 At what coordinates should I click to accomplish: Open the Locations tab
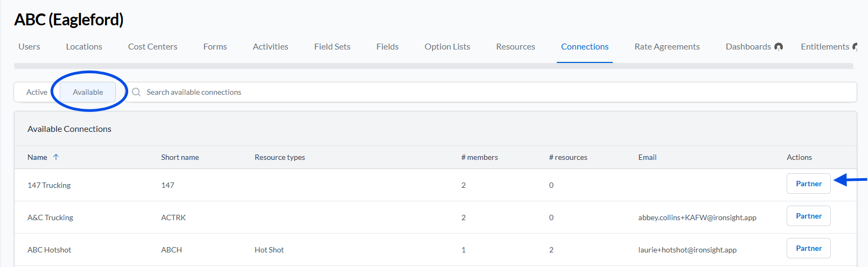tap(84, 47)
